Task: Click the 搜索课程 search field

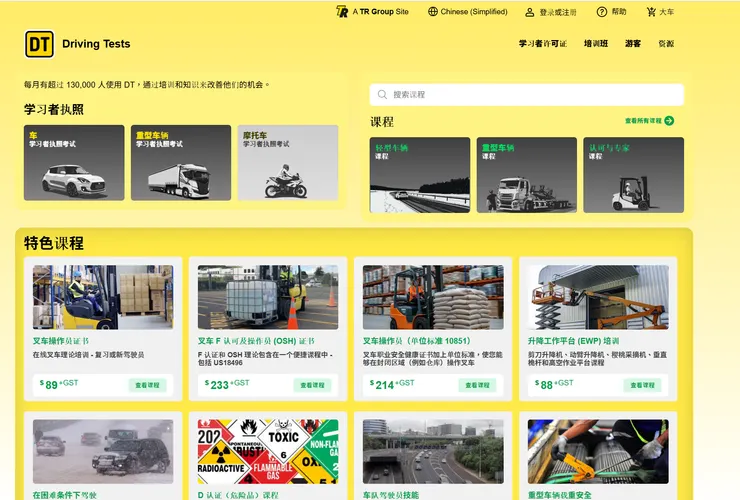Action: pyautogui.click(x=527, y=94)
